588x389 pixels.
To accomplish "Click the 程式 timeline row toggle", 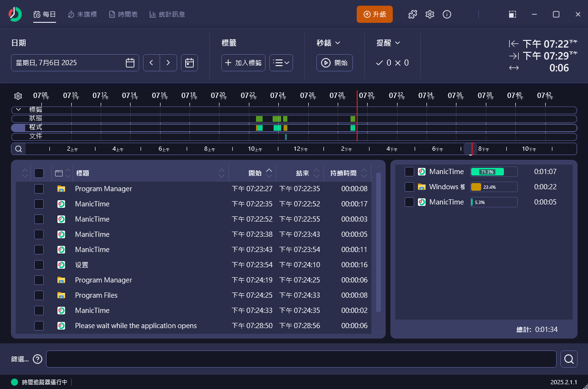I will 18,127.
